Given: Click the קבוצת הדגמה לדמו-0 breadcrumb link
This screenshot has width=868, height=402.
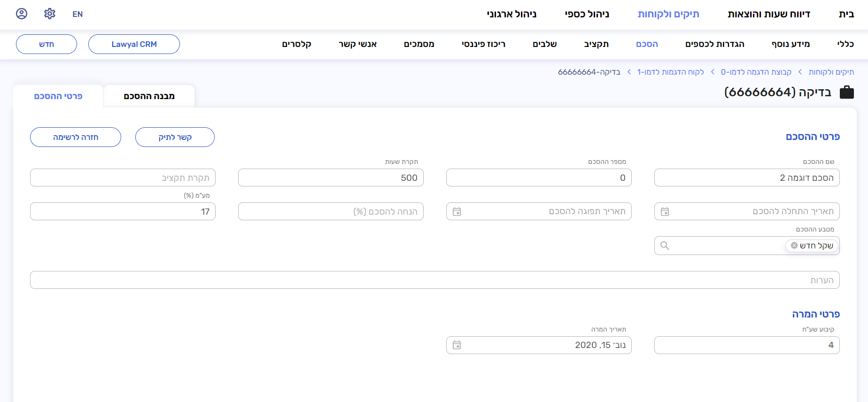Looking at the screenshot, I should tap(756, 72).
